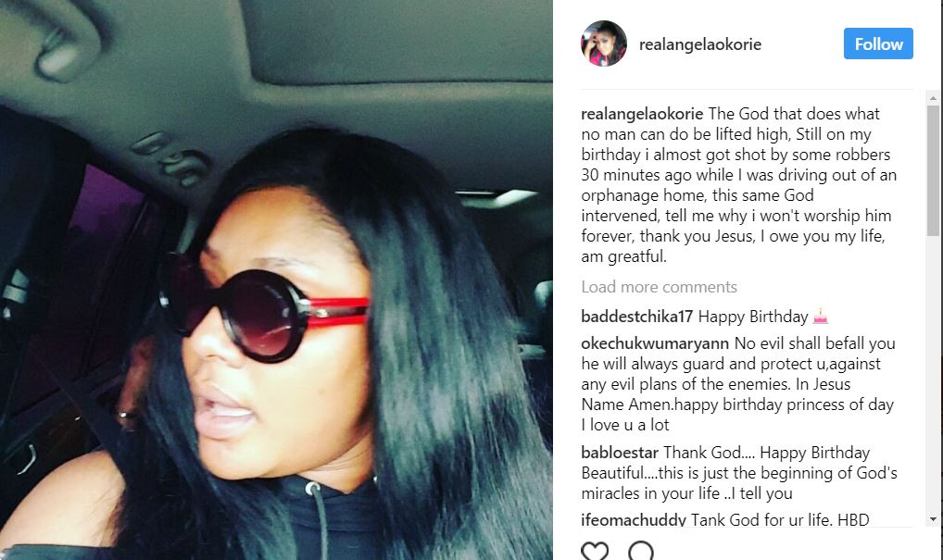Visit ifeomachuddy's profile from comment
Screen dimensions: 943x560
(x=634, y=519)
